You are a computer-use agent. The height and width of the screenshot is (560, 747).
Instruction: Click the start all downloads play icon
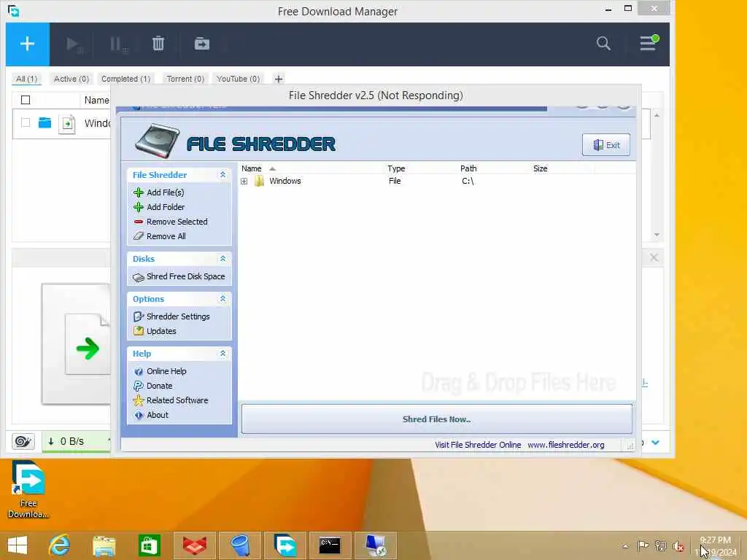74,44
